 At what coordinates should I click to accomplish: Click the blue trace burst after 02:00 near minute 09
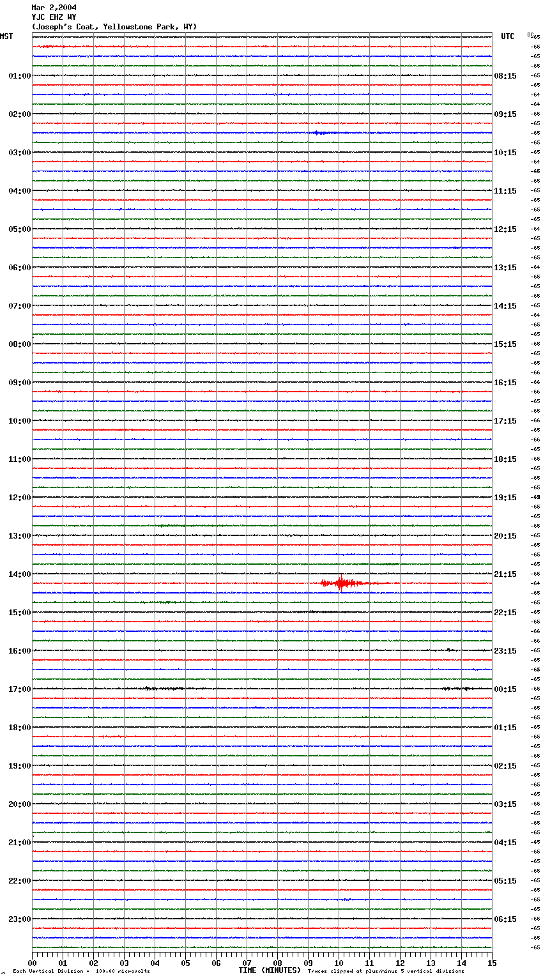(x=325, y=133)
